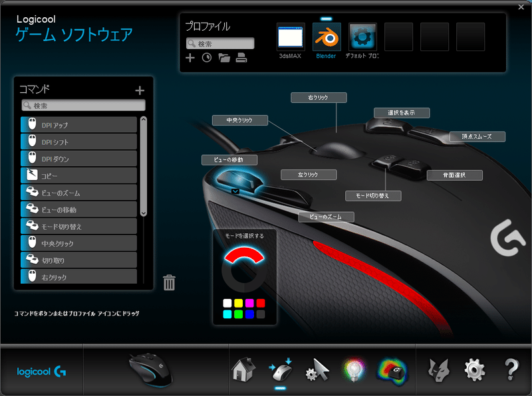Click the 選択を表示 button label
The height and width of the screenshot is (396, 532).
402,113
